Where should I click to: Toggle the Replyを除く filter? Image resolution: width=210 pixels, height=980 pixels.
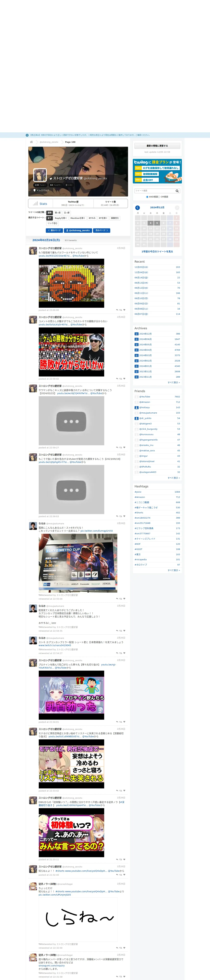[x=61, y=218]
